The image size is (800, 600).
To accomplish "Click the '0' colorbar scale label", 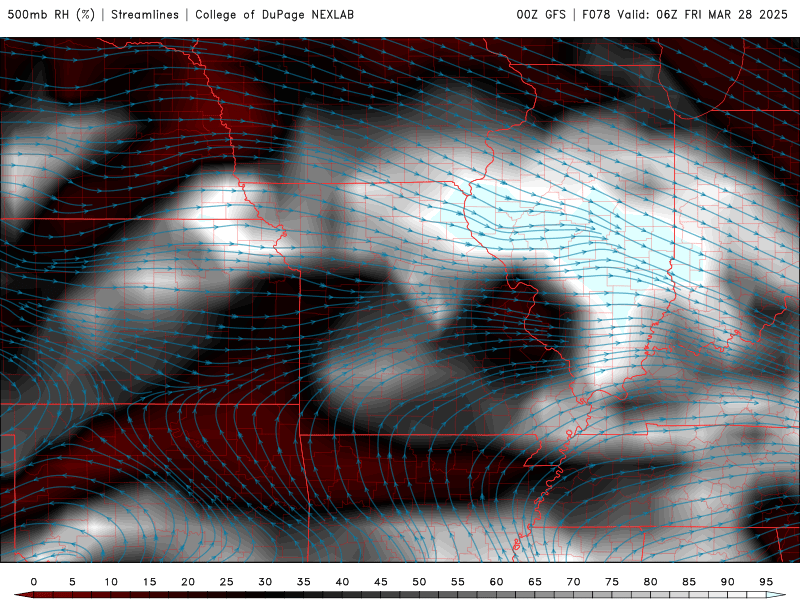I will (x=34, y=582).
